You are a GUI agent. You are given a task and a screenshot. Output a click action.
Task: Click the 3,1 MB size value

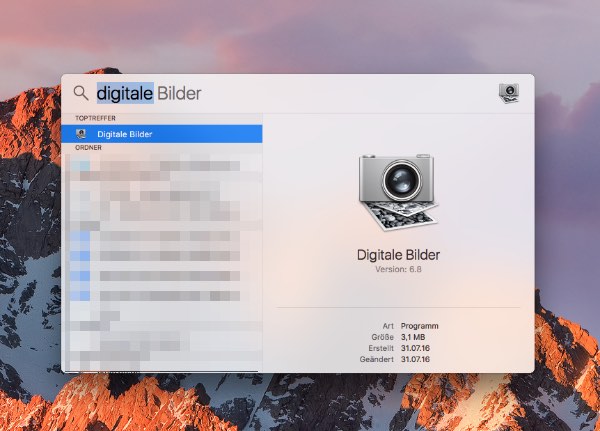pos(413,337)
